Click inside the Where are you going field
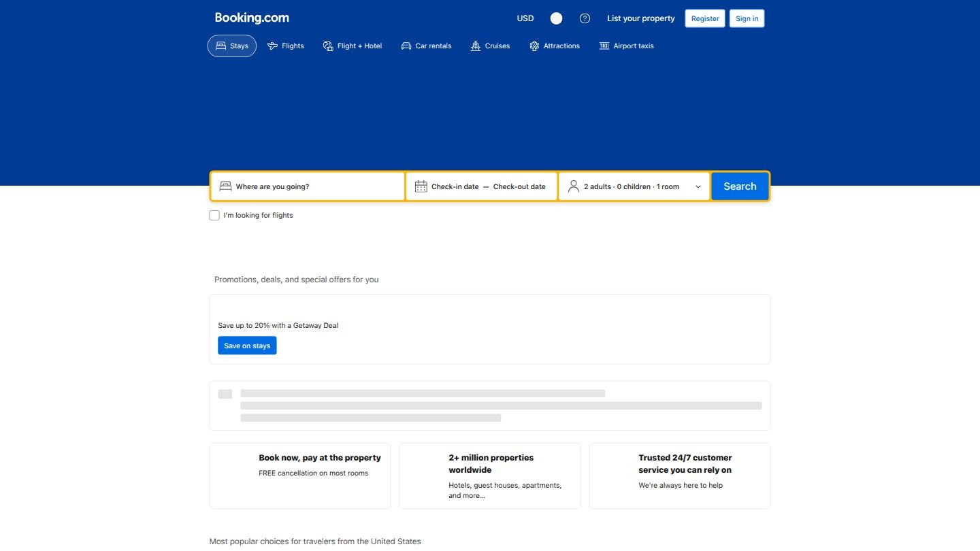This screenshot has width=980, height=551. tap(306, 186)
